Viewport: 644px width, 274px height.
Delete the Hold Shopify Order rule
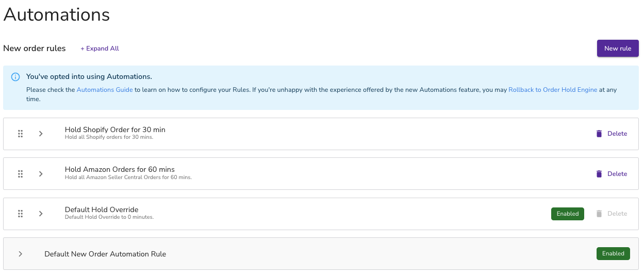click(x=612, y=134)
